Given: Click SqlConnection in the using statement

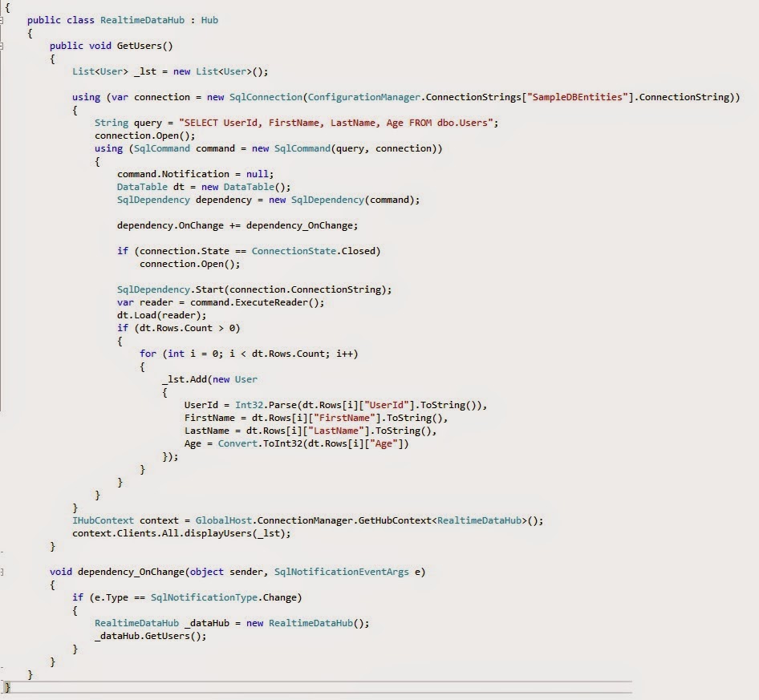Looking at the screenshot, I should pos(266,97).
